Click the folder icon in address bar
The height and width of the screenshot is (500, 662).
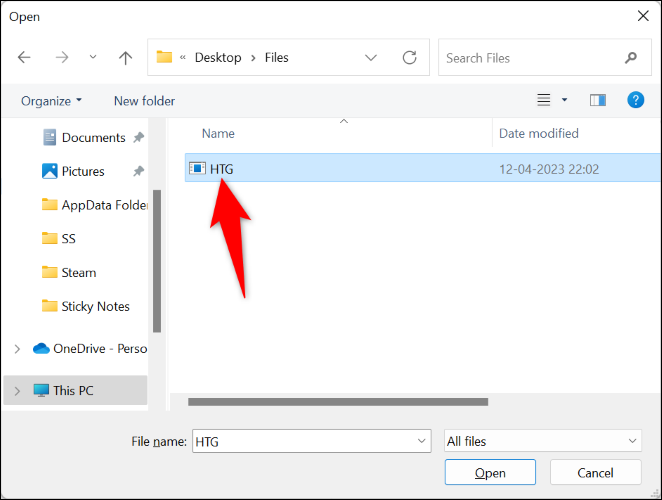click(164, 57)
